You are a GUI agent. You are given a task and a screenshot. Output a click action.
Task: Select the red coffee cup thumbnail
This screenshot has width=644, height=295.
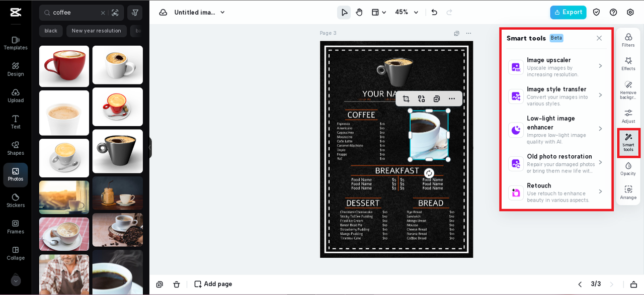coord(64,66)
